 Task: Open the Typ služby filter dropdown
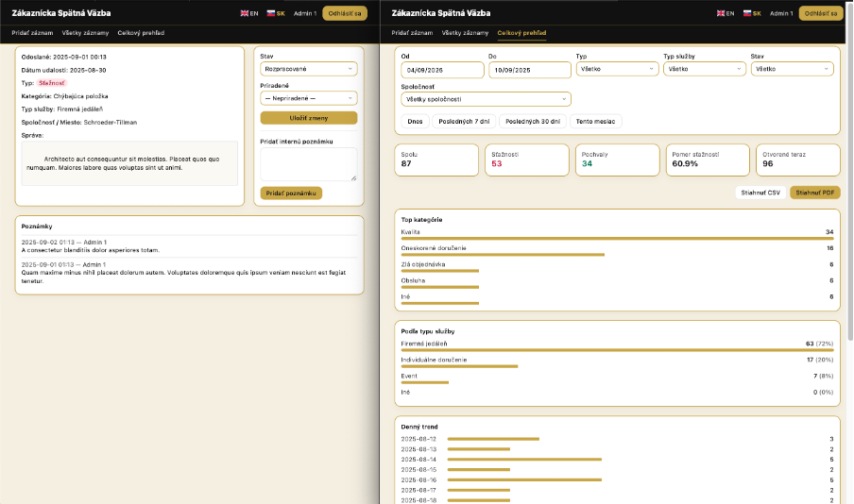point(704,69)
